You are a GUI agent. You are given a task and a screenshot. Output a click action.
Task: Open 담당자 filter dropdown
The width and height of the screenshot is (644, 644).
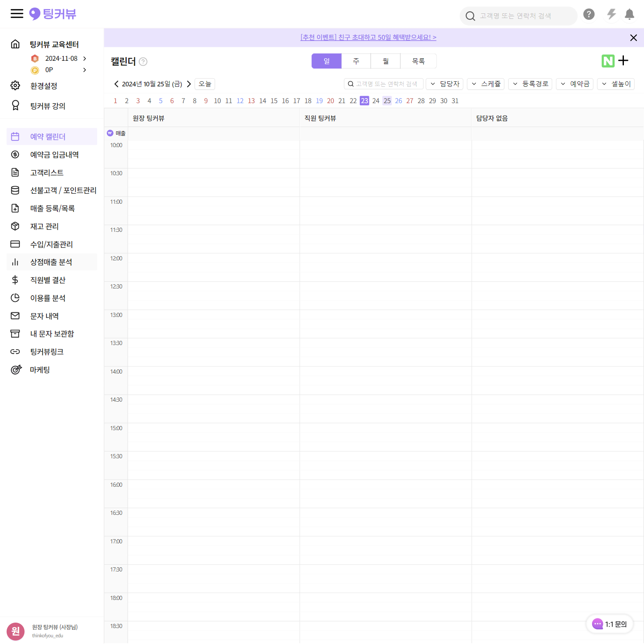[444, 84]
